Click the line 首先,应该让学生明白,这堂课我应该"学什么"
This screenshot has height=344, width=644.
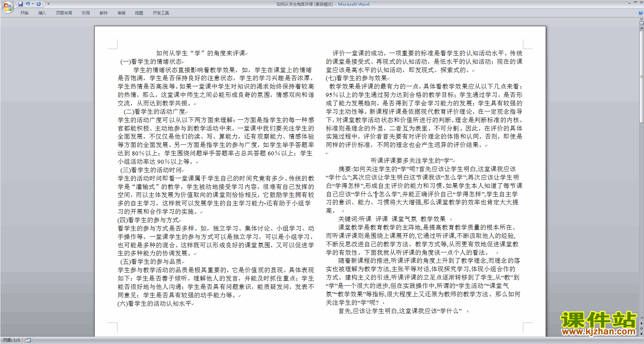[400, 311]
